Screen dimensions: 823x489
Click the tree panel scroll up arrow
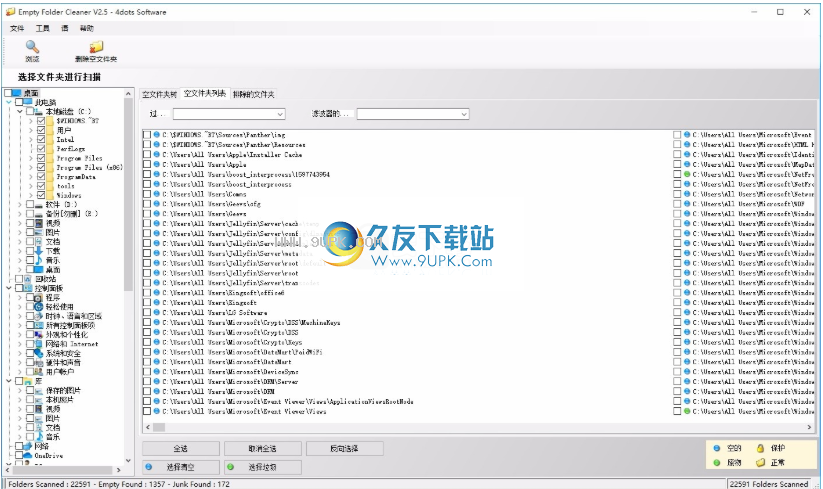[x=129, y=93]
